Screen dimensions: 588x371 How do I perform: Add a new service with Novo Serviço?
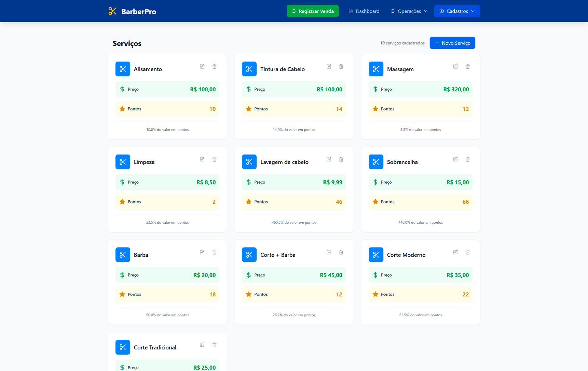point(452,43)
